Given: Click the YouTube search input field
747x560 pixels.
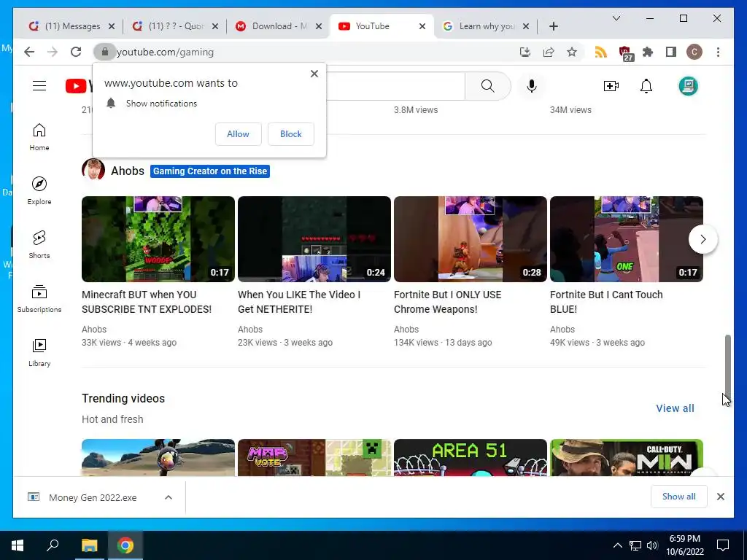Looking at the screenshot, I should (x=395, y=86).
